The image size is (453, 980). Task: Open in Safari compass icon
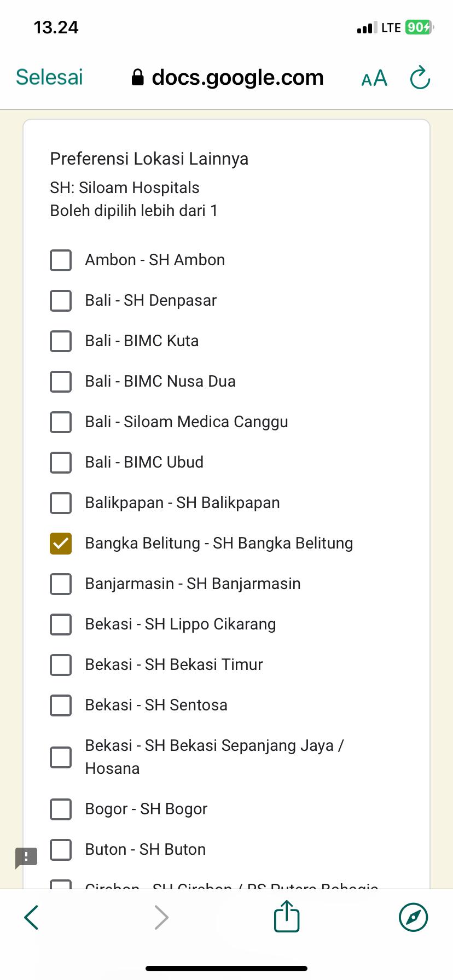413,917
